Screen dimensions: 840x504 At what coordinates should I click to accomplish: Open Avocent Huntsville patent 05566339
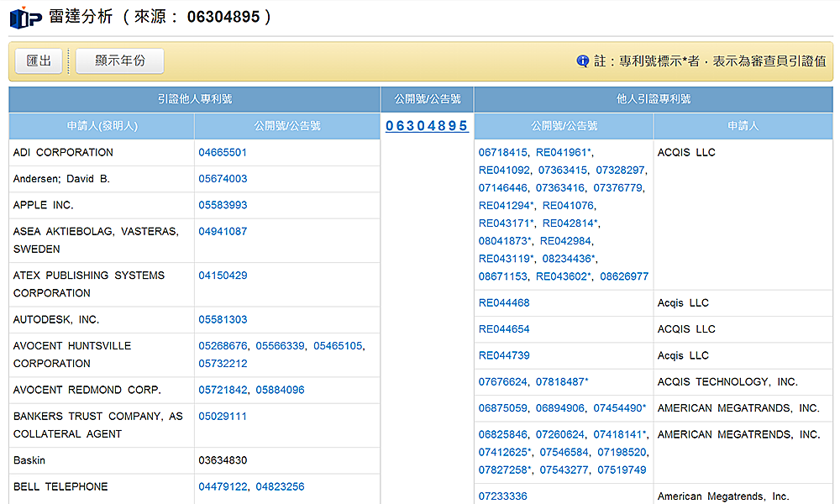coord(281,345)
